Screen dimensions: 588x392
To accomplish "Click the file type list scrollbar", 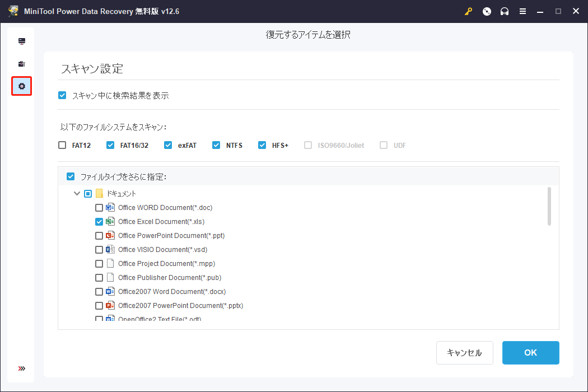I will [x=549, y=206].
